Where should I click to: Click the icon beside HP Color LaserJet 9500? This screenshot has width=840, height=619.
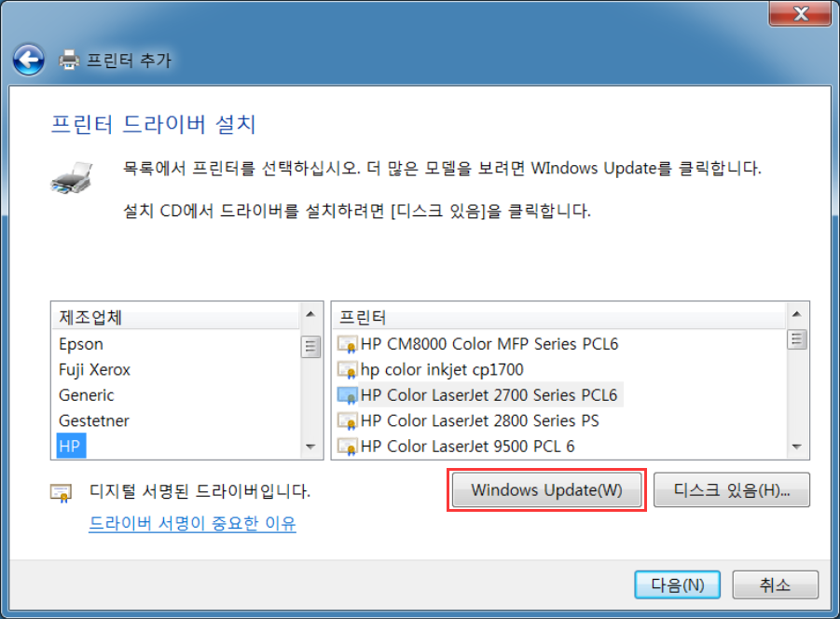tap(347, 447)
